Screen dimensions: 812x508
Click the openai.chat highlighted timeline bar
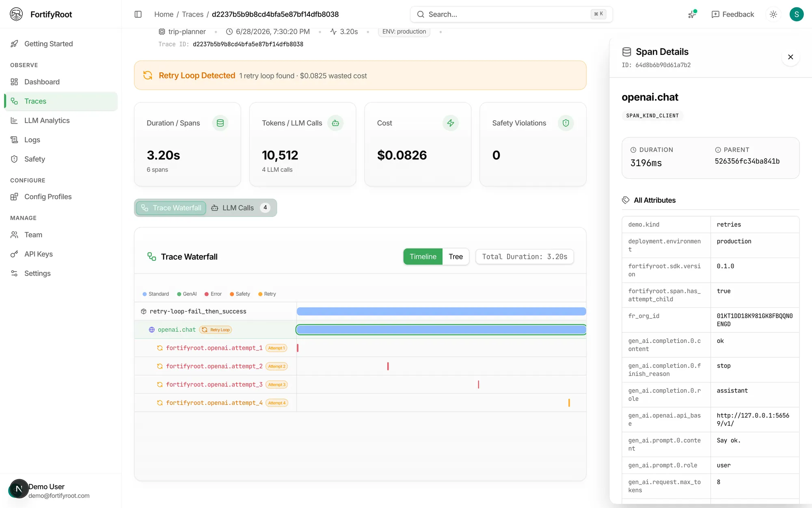click(441, 330)
